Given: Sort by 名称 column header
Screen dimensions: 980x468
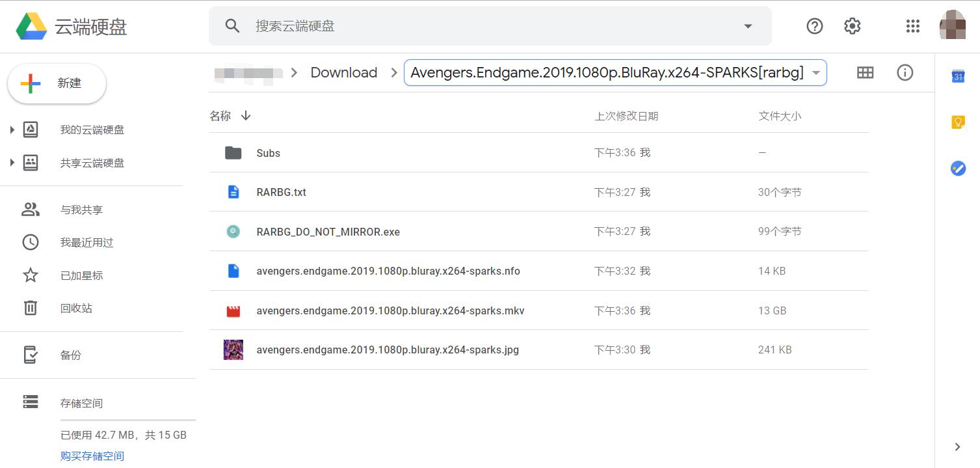Looking at the screenshot, I should [x=220, y=116].
